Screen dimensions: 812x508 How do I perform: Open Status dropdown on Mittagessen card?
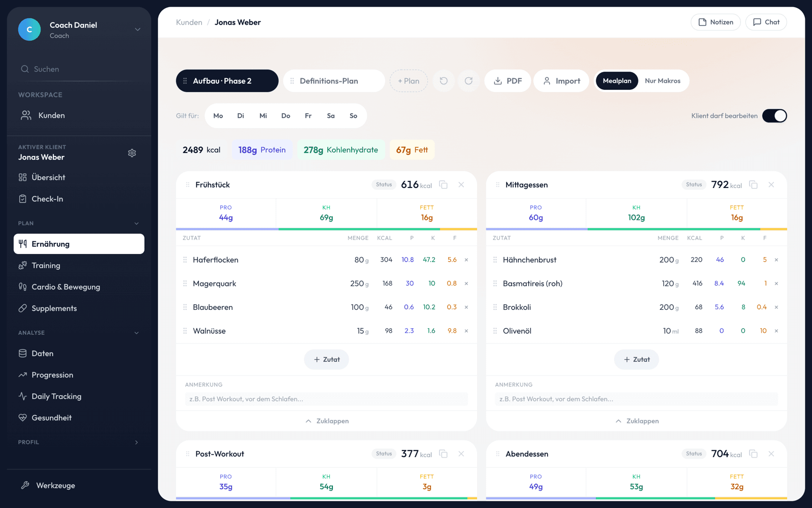[x=694, y=185]
